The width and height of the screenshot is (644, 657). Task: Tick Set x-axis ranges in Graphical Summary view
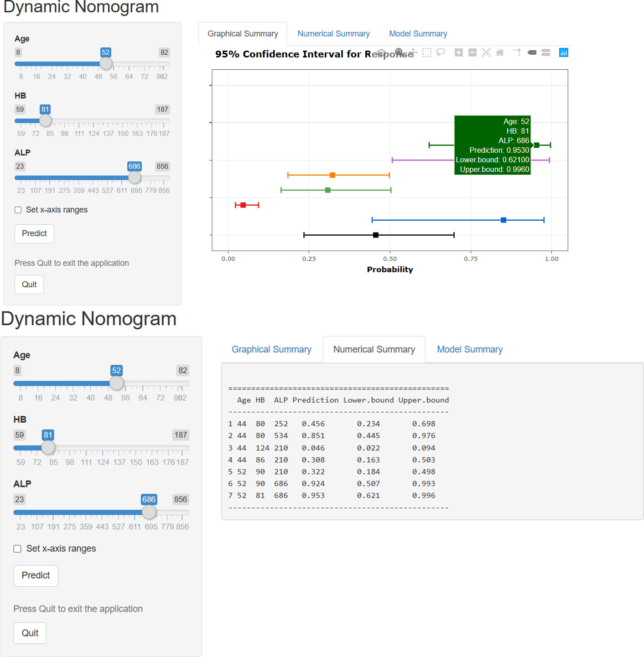pyautogui.click(x=18, y=210)
